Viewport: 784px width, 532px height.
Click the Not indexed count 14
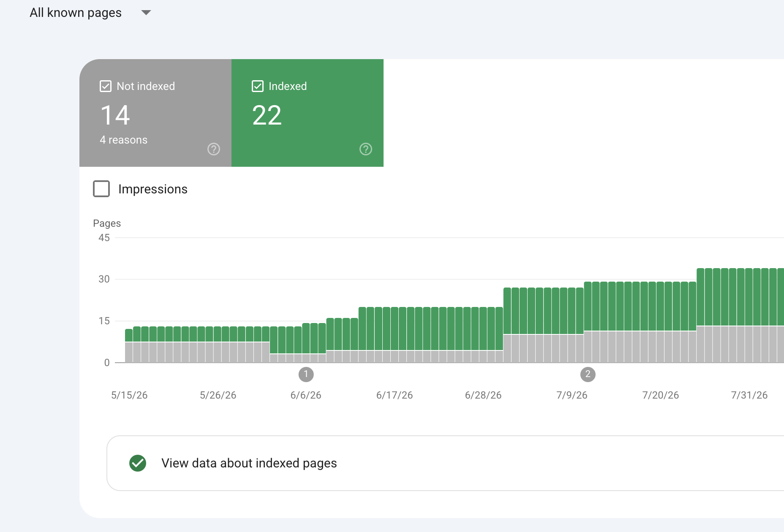click(x=115, y=115)
